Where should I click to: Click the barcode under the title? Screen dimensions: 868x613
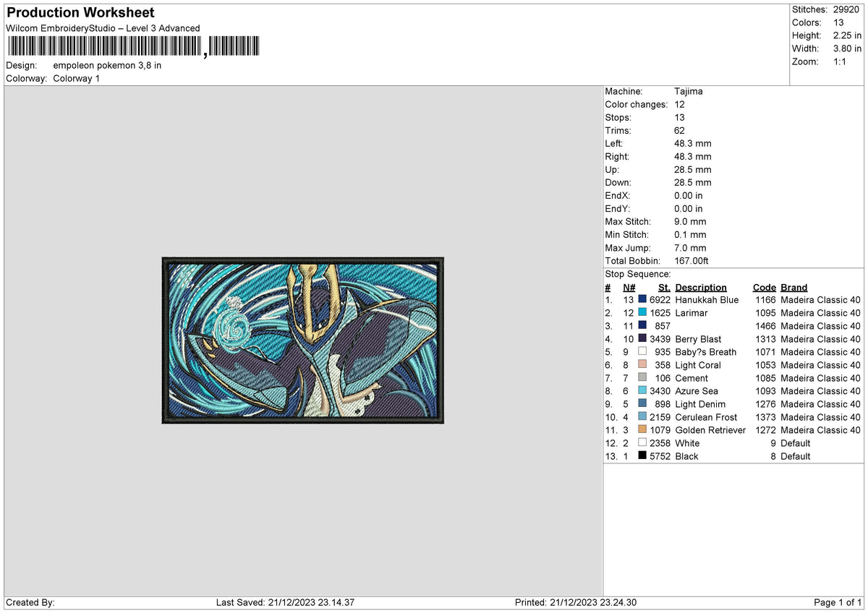pyautogui.click(x=133, y=47)
